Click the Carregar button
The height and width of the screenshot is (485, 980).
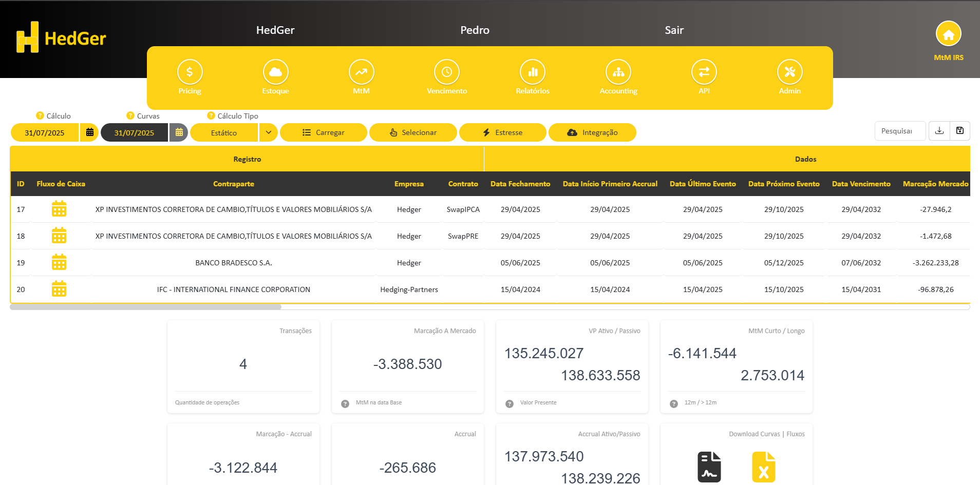pyautogui.click(x=324, y=132)
